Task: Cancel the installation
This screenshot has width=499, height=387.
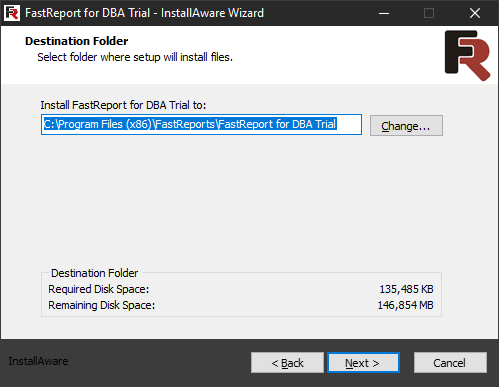Action: tap(450, 363)
